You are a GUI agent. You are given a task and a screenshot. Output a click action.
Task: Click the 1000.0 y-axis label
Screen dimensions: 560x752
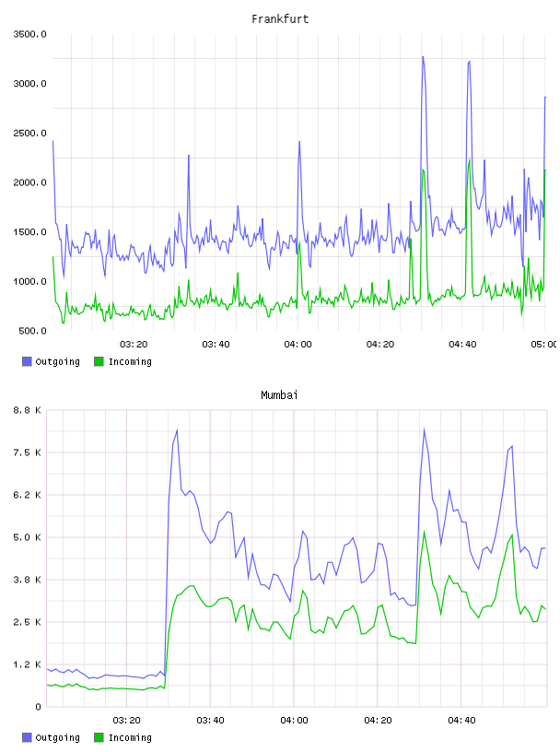pyautogui.click(x=29, y=281)
